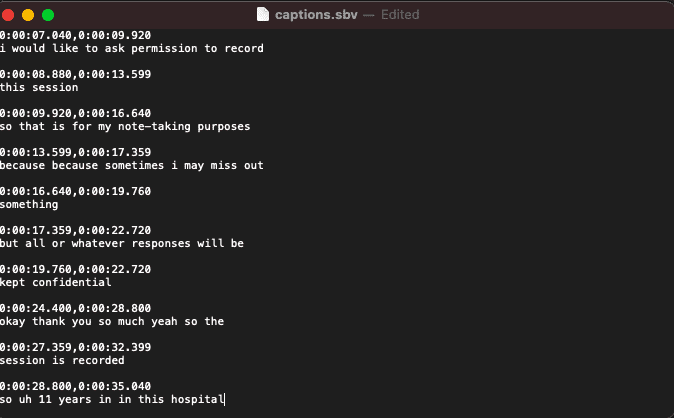This screenshot has height=418, width=674.
Task: Place cursor in line 'i would like to ask permission to record'
Action: pyautogui.click(x=132, y=48)
